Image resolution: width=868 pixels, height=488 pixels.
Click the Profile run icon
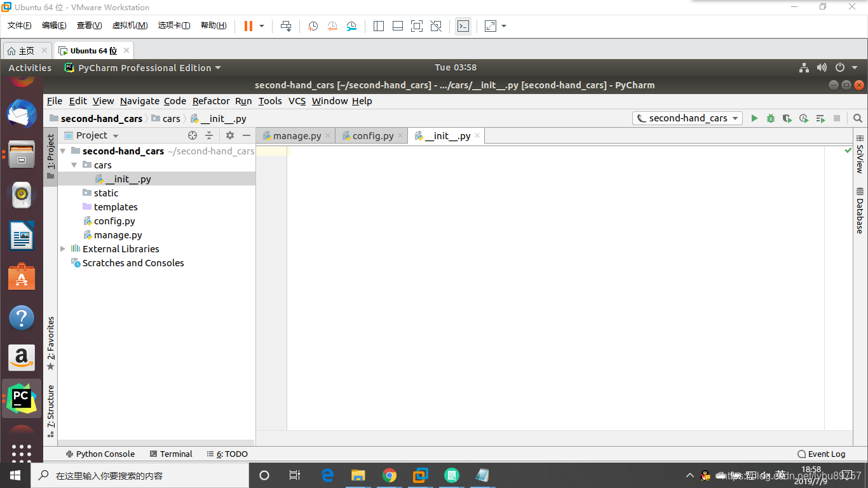pyautogui.click(x=804, y=118)
